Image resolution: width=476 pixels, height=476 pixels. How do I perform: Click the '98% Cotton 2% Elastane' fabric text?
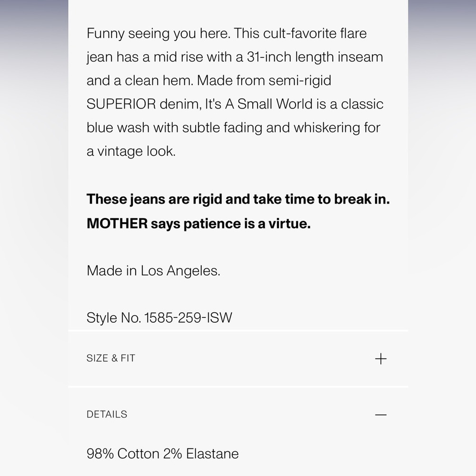tap(163, 454)
